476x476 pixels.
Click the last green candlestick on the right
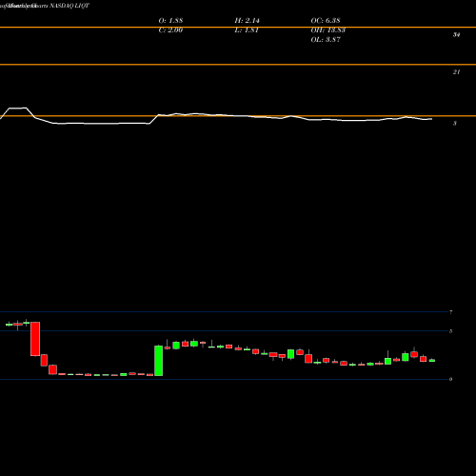[432, 360]
